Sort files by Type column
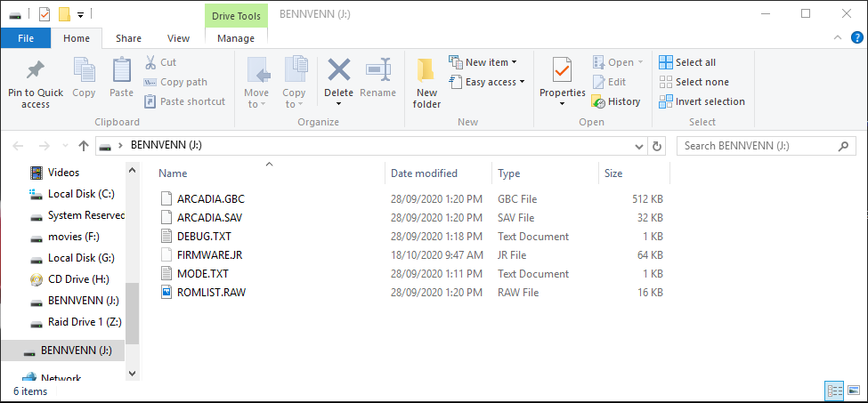 coord(508,173)
